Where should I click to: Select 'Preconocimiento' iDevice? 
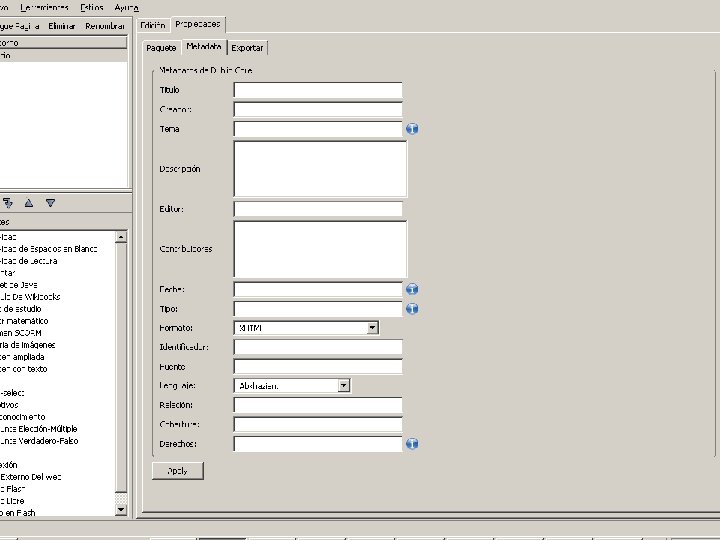(x=22, y=416)
